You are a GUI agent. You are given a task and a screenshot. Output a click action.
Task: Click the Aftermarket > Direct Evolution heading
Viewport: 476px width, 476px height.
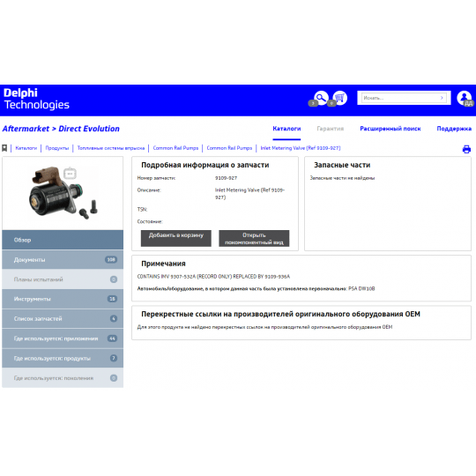(x=61, y=129)
